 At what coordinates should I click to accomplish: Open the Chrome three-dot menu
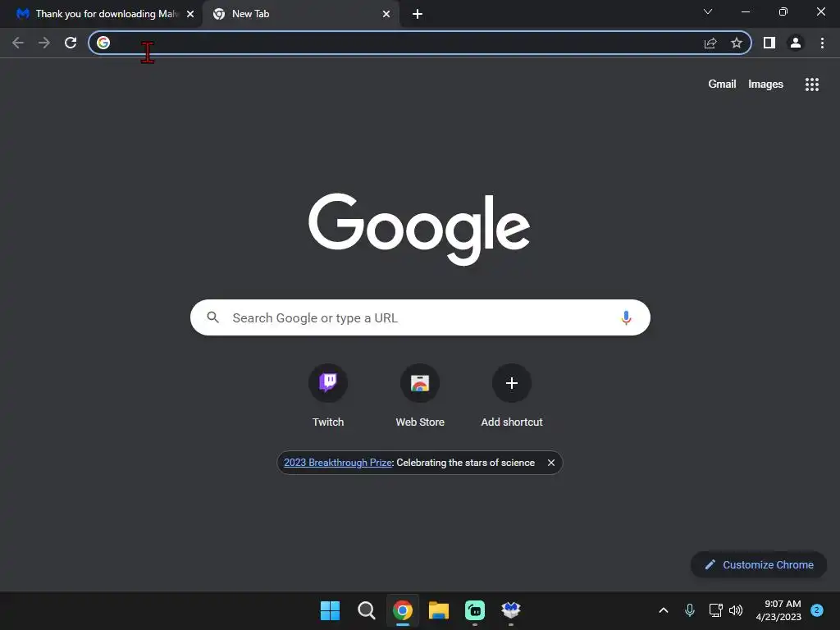coord(822,43)
